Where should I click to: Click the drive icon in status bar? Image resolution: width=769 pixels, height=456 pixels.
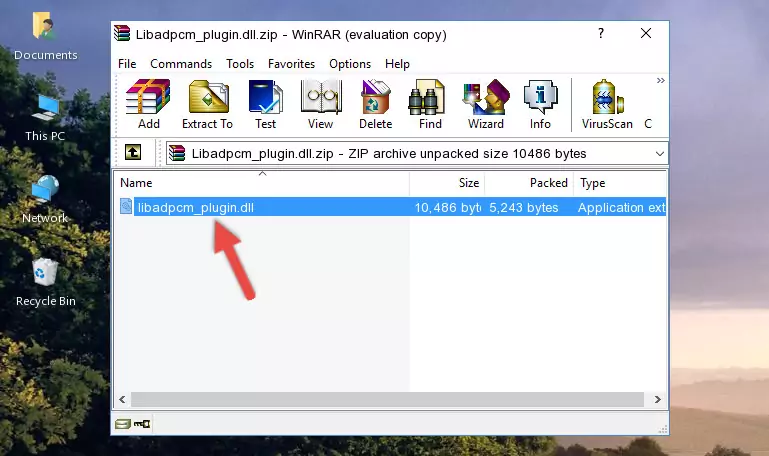click(x=123, y=424)
